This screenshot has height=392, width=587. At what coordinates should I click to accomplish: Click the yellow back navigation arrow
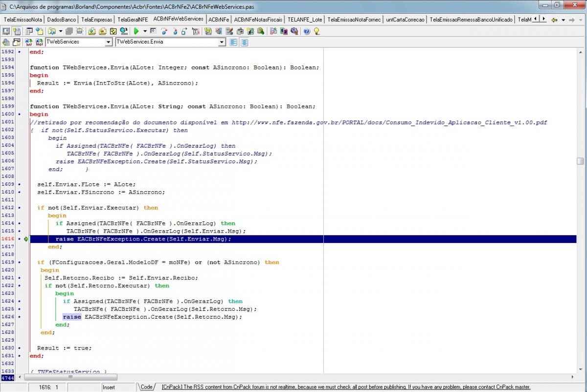(x=554, y=20)
